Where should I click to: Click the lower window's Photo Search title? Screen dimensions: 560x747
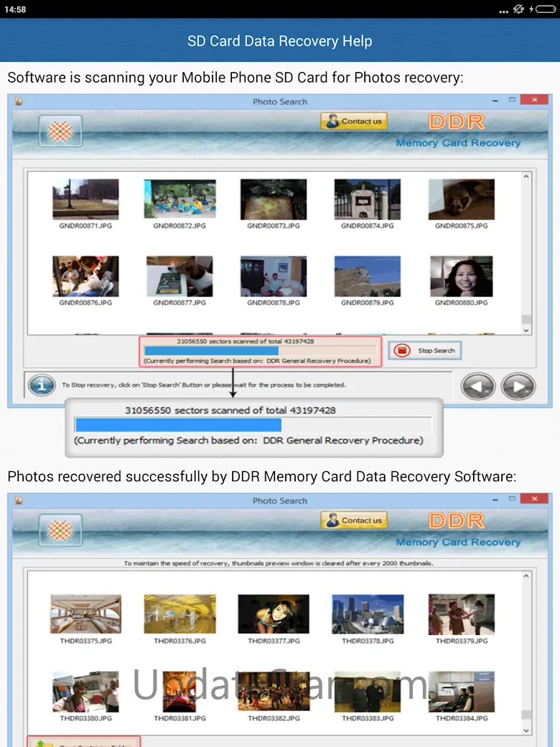pyautogui.click(x=280, y=501)
